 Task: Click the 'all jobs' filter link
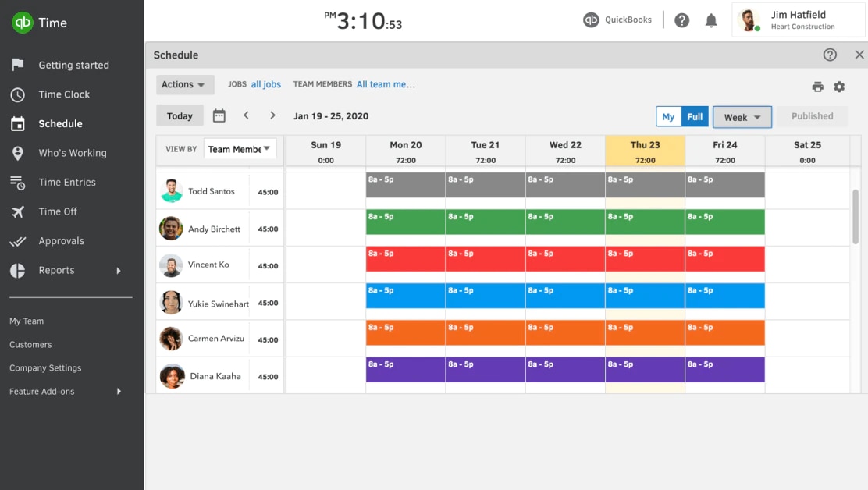click(x=265, y=84)
